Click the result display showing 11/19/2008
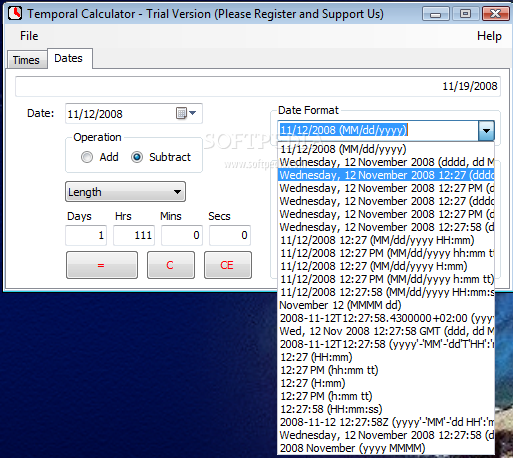The image size is (513, 458). pos(258,86)
